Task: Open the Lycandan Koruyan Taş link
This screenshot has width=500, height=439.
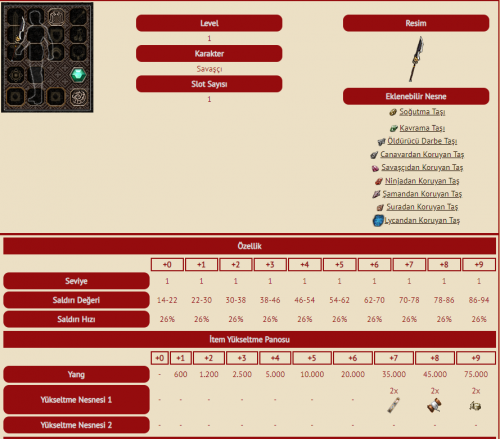Action: pos(422,220)
